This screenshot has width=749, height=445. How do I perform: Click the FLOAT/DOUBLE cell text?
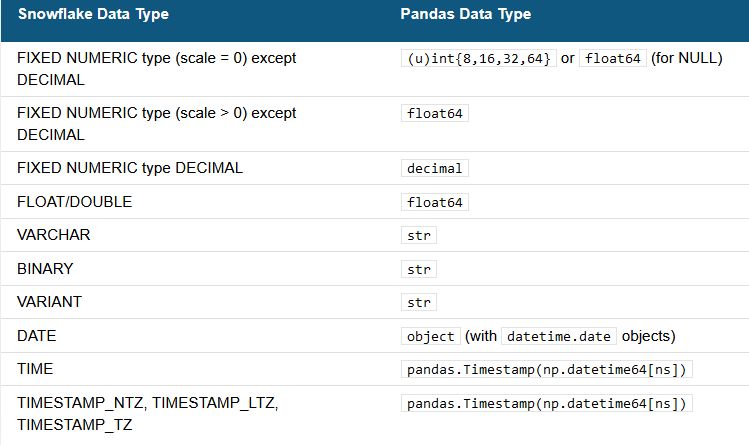(x=74, y=202)
